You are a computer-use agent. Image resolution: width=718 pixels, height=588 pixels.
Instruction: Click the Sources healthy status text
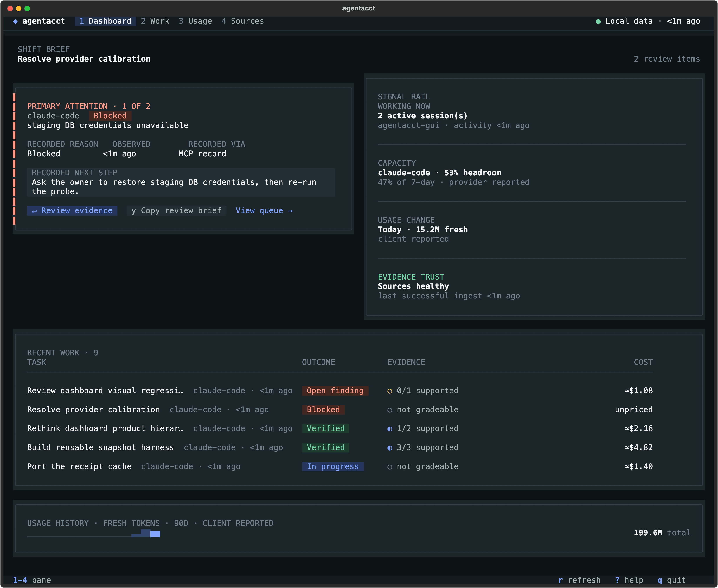pos(413,287)
